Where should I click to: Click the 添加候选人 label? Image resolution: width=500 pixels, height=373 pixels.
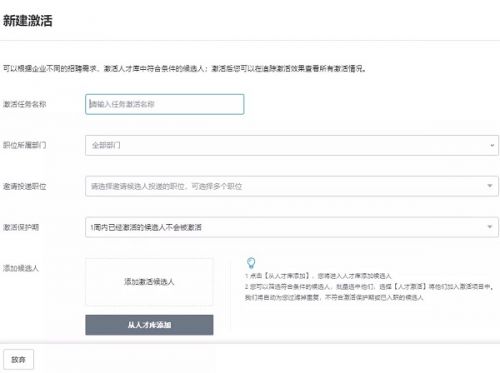21,268
